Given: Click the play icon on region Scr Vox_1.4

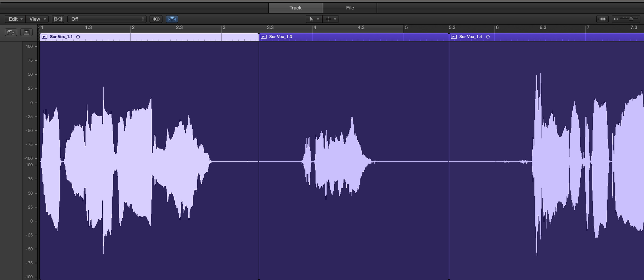Looking at the screenshot, I should pos(454,37).
